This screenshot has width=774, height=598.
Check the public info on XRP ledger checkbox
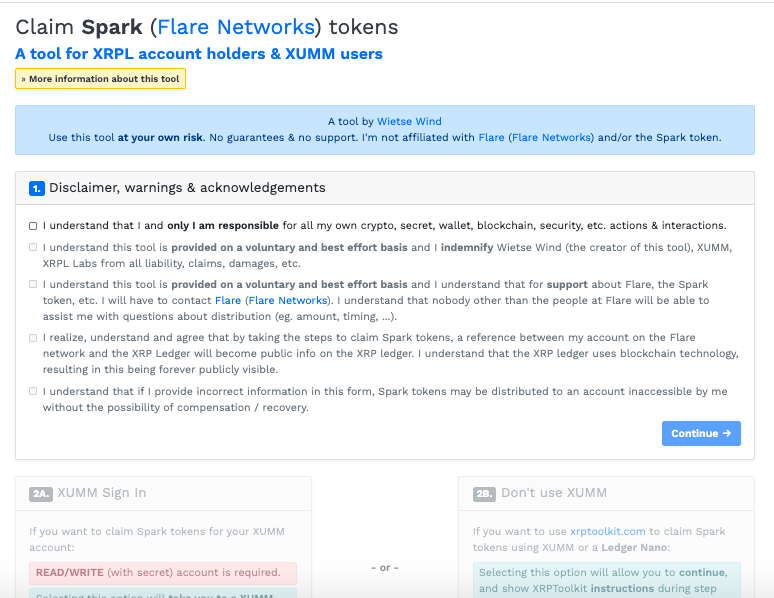33,338
